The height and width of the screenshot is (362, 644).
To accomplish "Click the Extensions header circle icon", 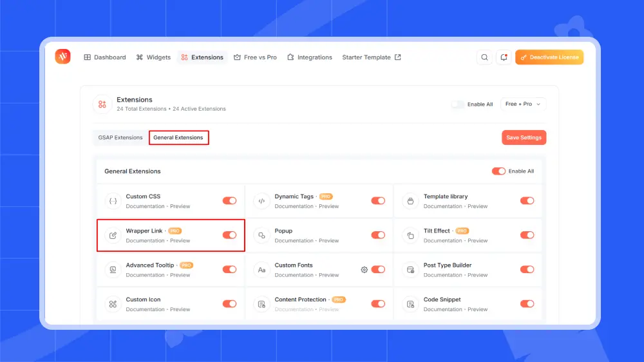I will [x=102, y=104].
